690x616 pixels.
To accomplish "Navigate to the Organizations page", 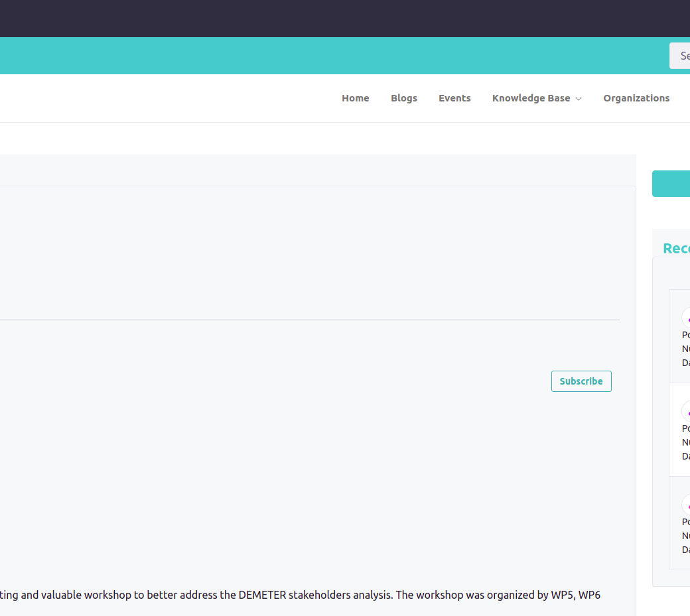I will tap(636, 98).
